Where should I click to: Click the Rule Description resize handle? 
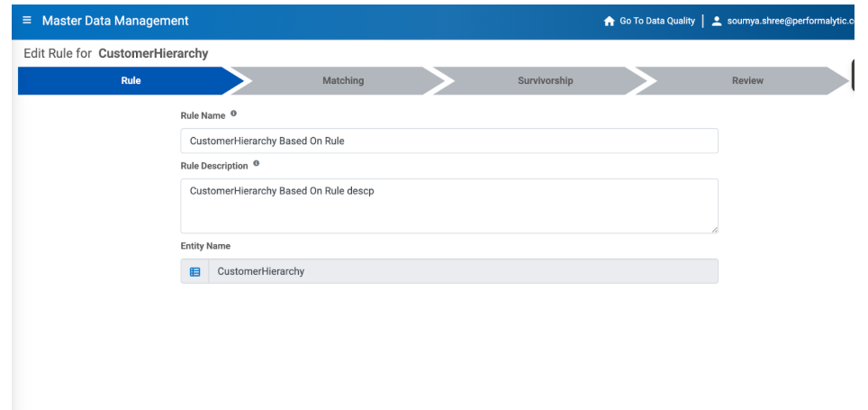tap(714, 230)
